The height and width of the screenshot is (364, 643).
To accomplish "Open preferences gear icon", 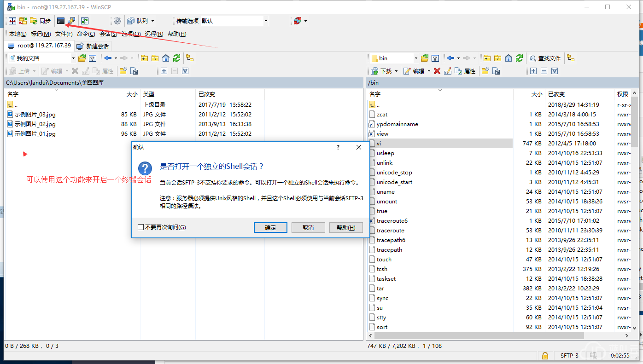I will (x=117, y=21).
